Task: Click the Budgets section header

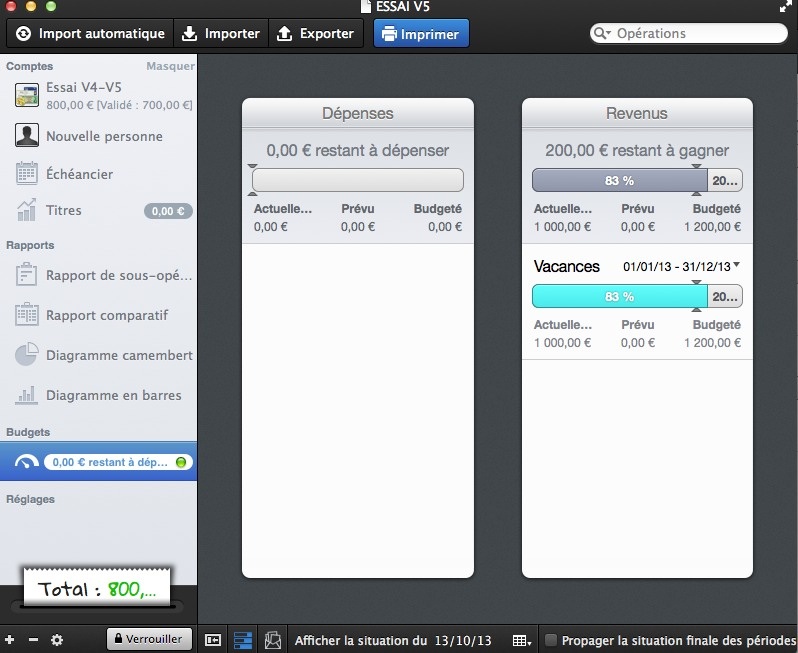Action: (28, 432)
